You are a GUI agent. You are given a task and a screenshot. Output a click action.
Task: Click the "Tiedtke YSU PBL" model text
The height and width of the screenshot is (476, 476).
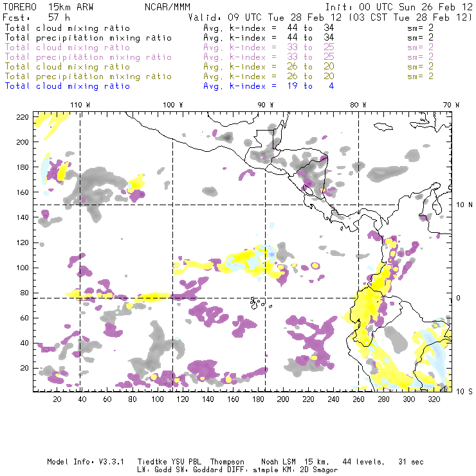(x=169, y=462)
